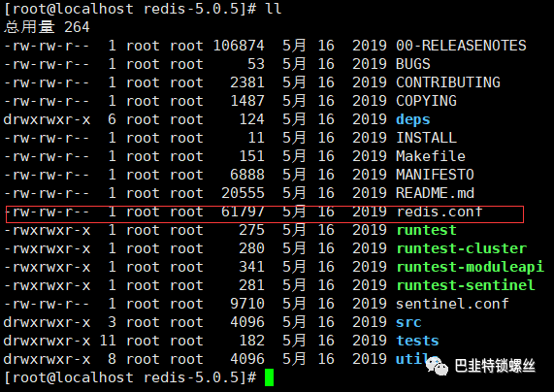
Task: Click the blue tests directory name
Action: [x=417, y=341]
